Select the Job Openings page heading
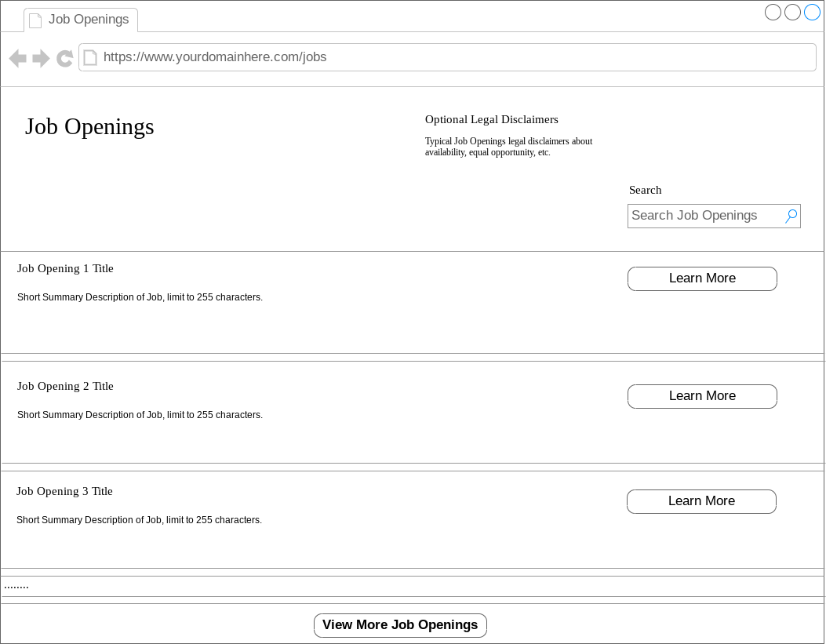The height and width of the screenshot is (644, 826). coord(89,126)
